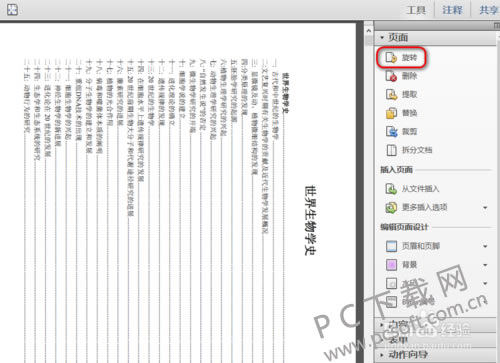Click the contents line 二十五: 动物行为的研究
This screenshot has height=363, width=500.
[x=26, y=97]
